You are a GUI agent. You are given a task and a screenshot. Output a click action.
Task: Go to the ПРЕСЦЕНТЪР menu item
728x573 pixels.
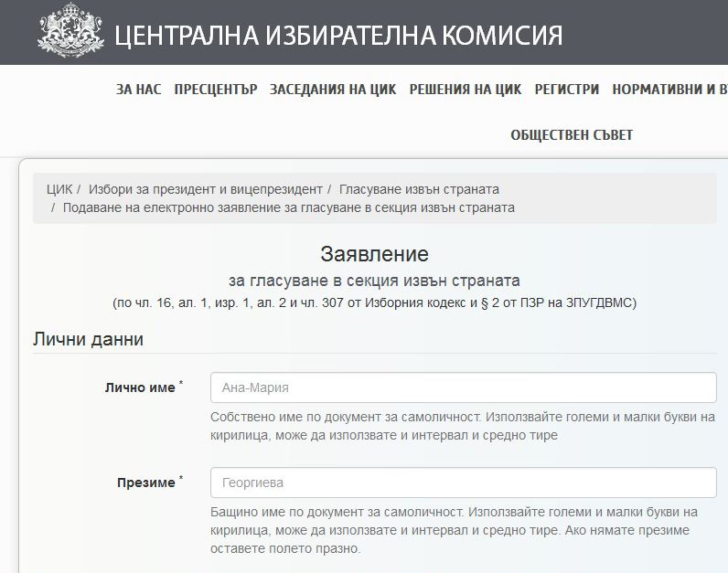coord(215,90)
